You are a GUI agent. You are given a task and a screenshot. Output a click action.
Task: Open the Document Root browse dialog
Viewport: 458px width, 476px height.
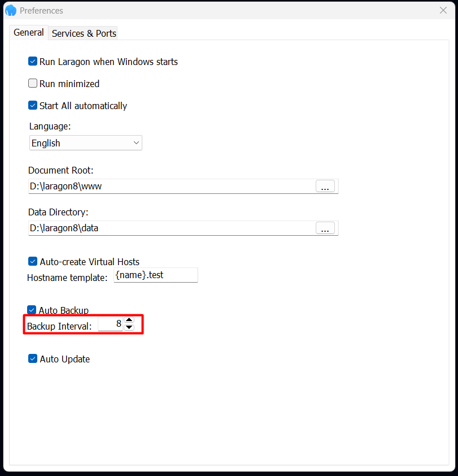325,186
